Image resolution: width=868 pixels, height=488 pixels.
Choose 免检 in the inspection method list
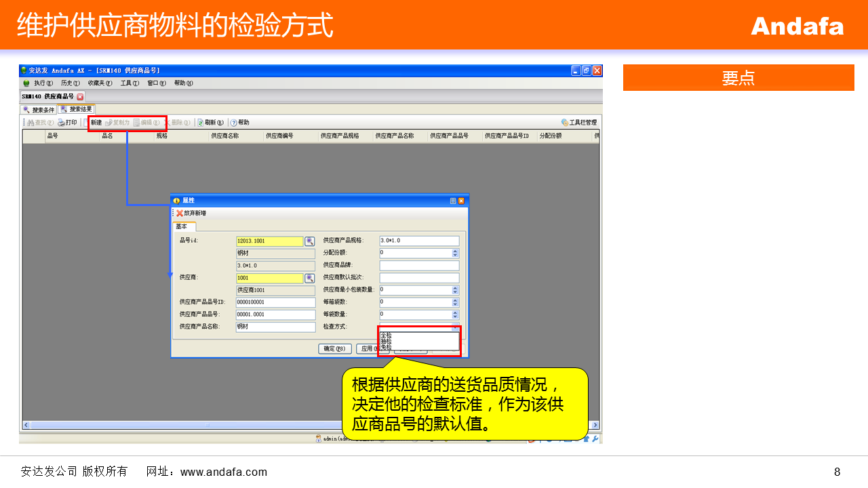coord(386,347)
